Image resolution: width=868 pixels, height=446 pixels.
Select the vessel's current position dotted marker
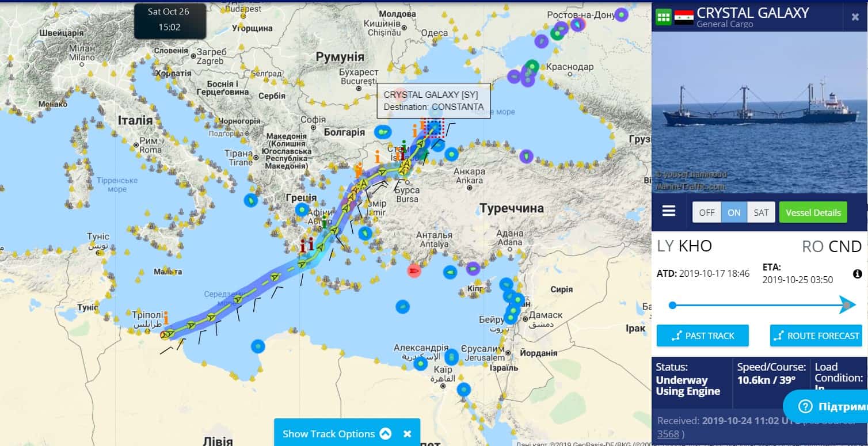433,128
